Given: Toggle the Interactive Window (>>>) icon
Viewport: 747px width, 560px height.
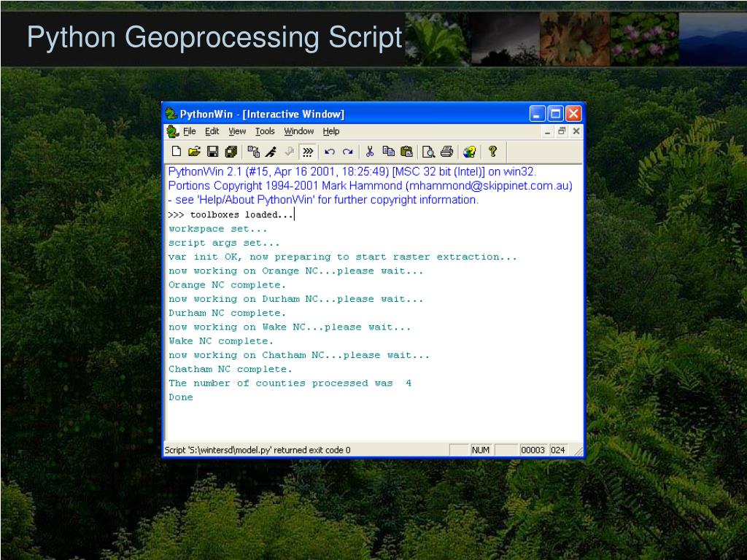Looking at the screenshot, I should pyautogui.click(x=308, y=152).
